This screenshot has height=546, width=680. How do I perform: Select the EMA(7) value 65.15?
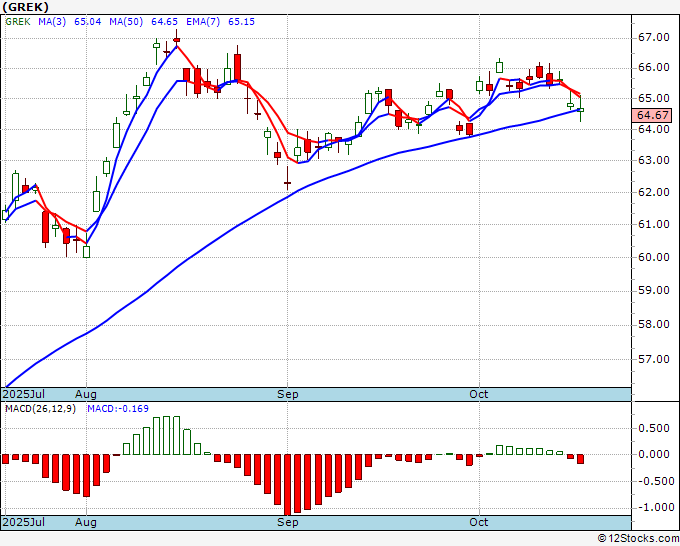coord(242,22)
